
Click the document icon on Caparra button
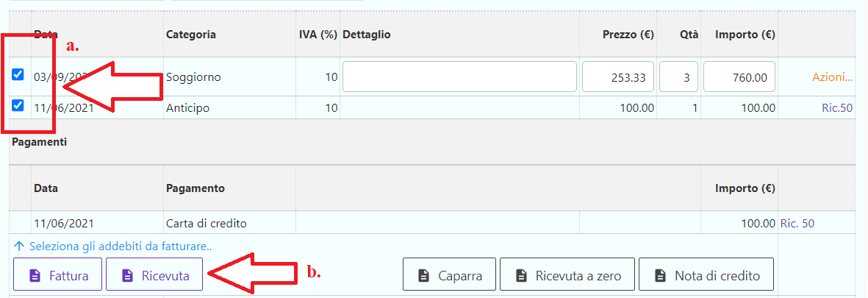click(x=423, y=276)
